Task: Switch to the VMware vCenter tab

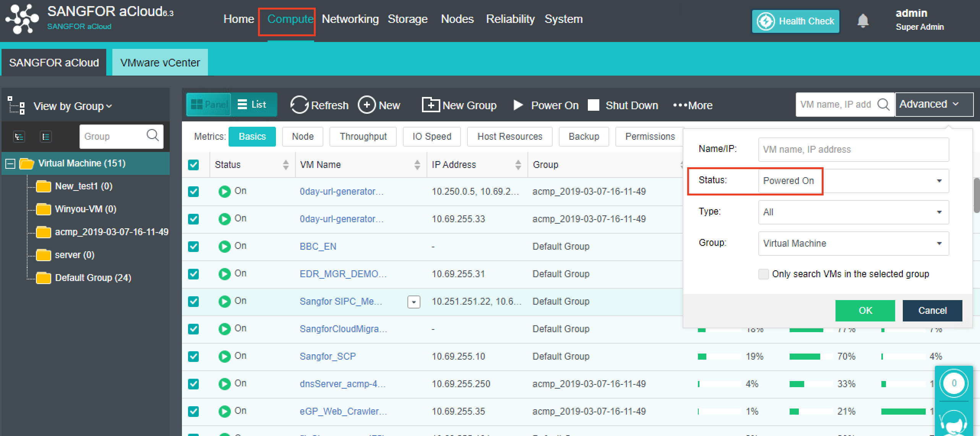Action: coord(160,62)
